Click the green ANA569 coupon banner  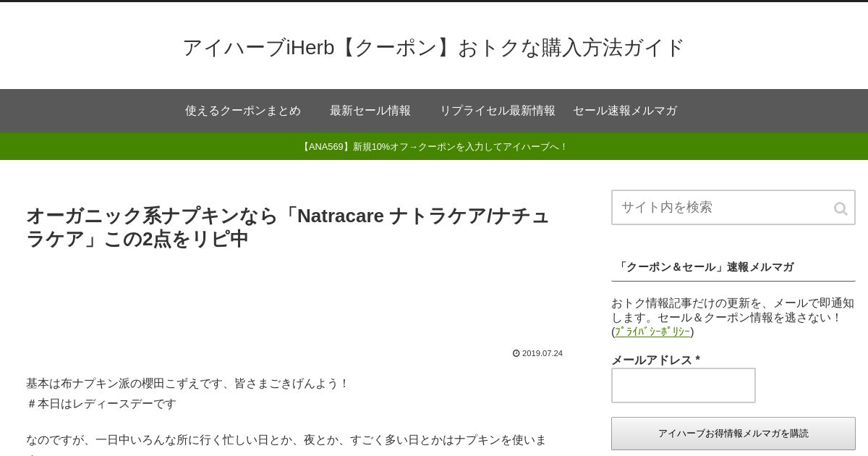[x=434, y=146]
